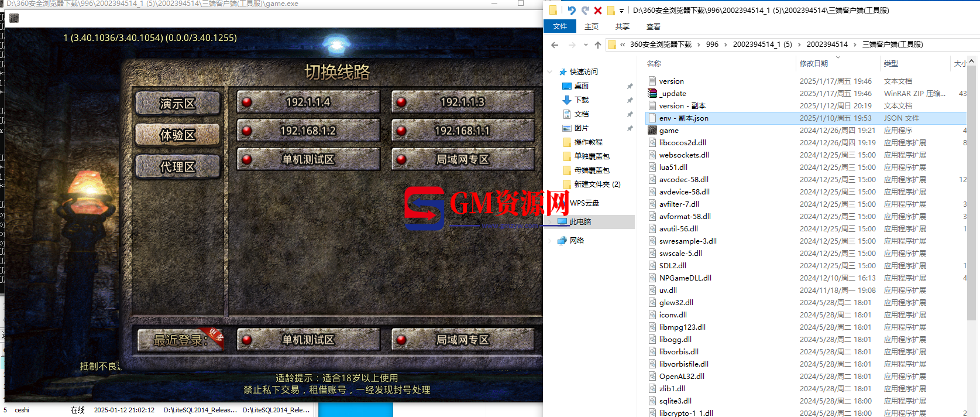Collapse the 快速访问 tree node

[x=550, y=72]
